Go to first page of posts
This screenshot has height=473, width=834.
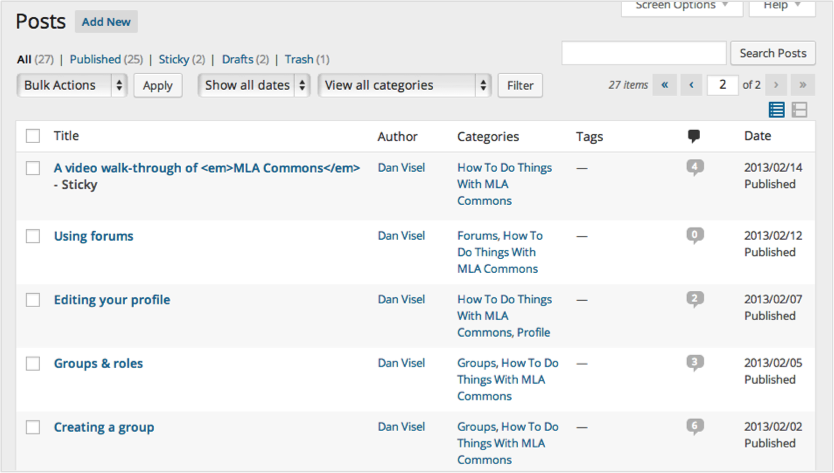click(x=665, y=85)
